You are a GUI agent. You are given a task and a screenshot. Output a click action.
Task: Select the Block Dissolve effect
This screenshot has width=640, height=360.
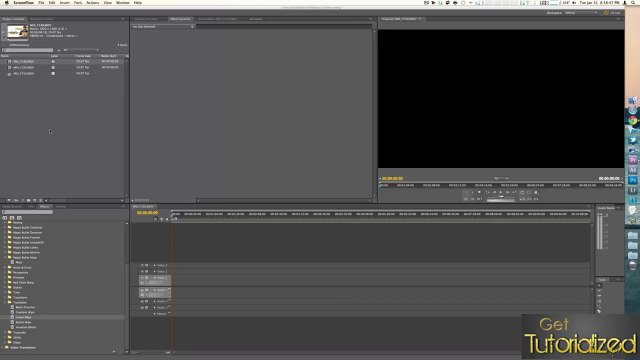(25, 307)
